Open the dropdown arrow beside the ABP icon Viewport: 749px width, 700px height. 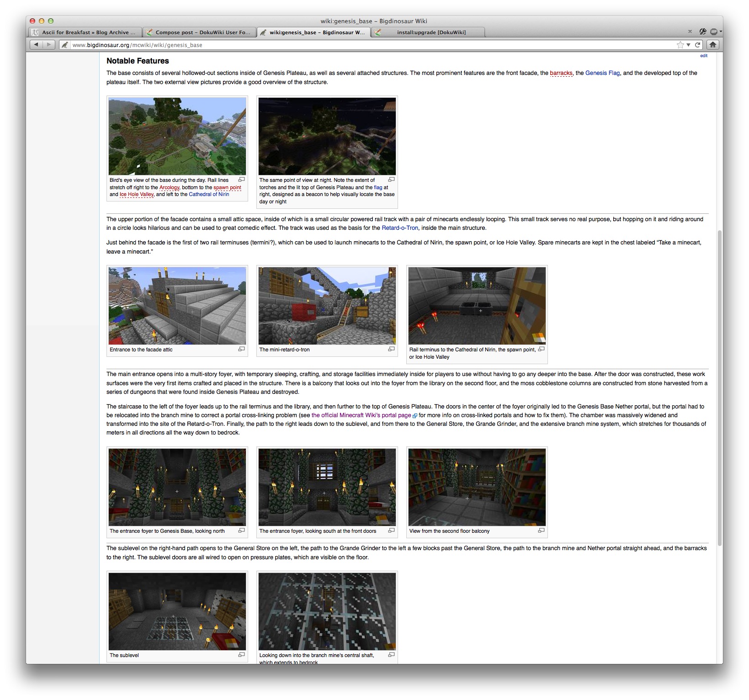tap(721, 32)
